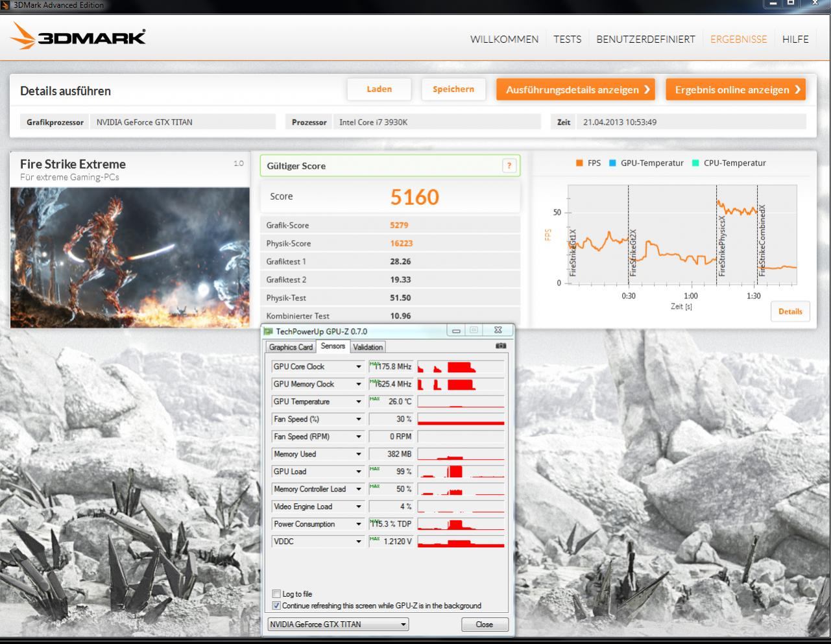Image resolution: width=831 pixels, height=644 pixels.
Task: Open the HILFE page
Action: (x=795, y=39)
